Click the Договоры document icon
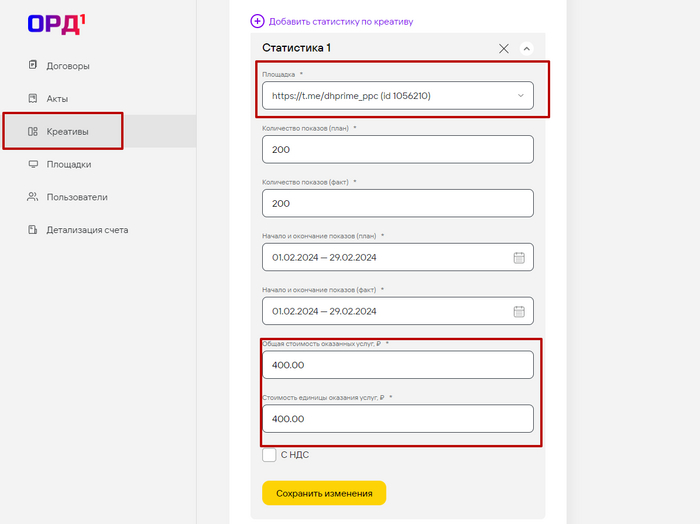 33,66
